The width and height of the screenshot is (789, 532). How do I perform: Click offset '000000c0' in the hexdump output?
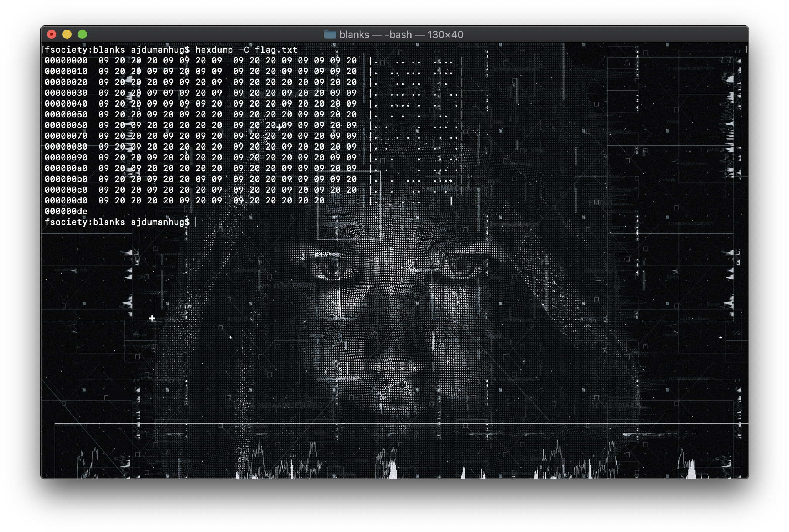(66, 190)
